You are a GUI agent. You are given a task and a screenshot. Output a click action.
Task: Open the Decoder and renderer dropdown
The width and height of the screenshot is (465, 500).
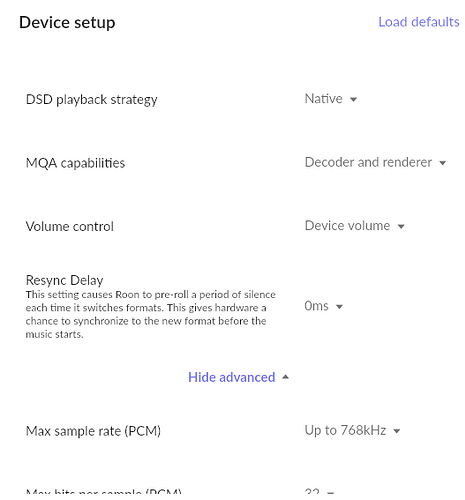click(x=375, y=163)
